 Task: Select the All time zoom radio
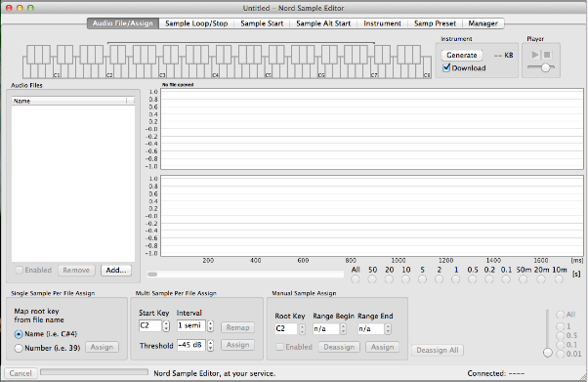point(356,279)
